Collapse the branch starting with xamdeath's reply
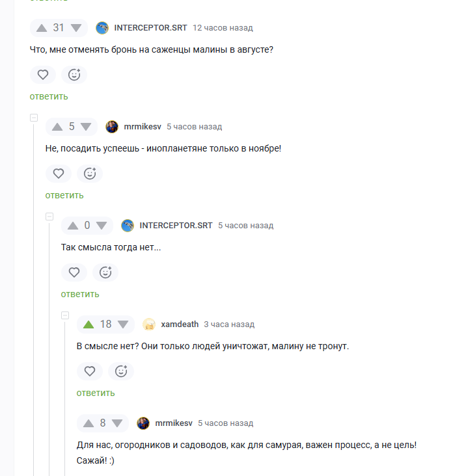The height and width of the screenshot is (476, 466). (x=65, y=315)
